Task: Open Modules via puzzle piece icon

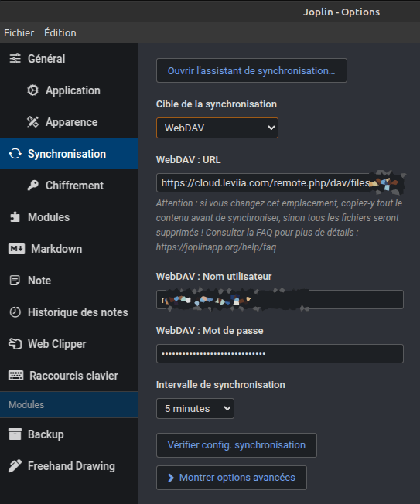Action: [15, 217]
